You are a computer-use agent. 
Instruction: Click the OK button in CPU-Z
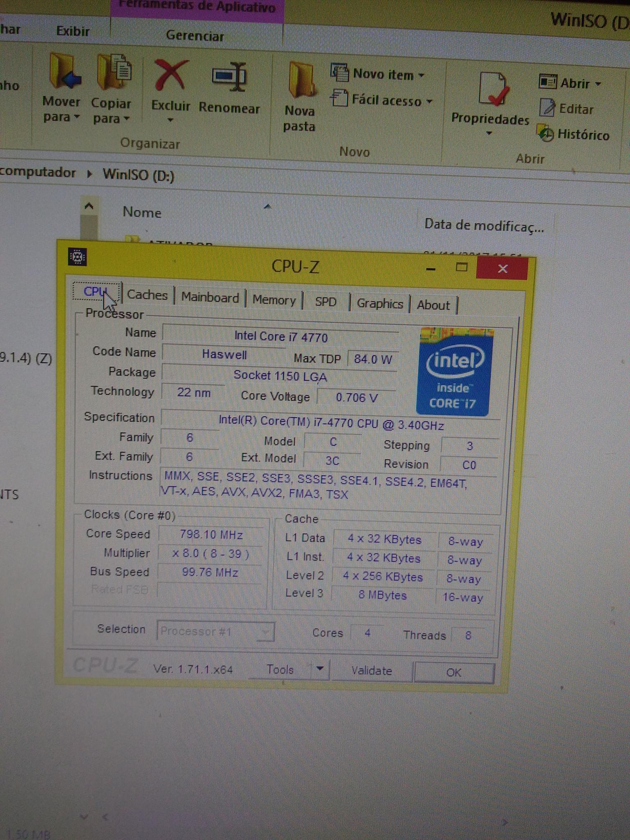pyautogui.click(x=454, y=673)
